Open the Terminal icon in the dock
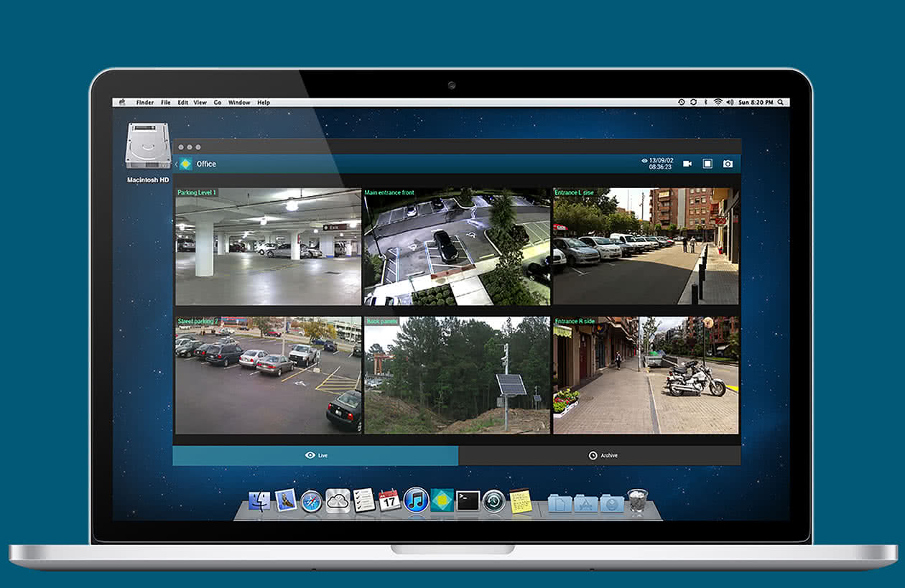 468,500
